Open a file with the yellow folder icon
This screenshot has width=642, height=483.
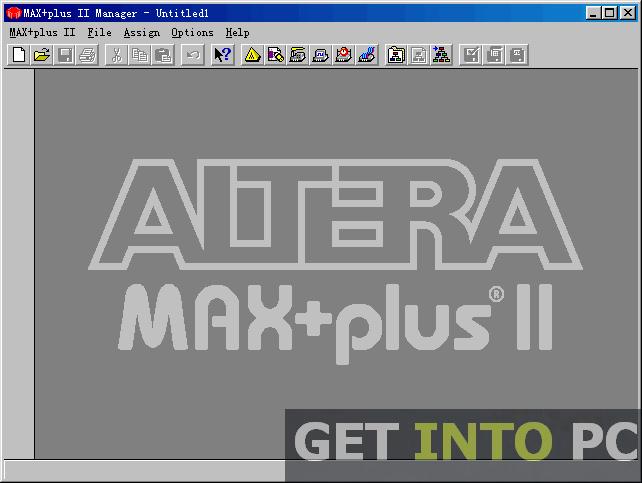tap(42, 55)
